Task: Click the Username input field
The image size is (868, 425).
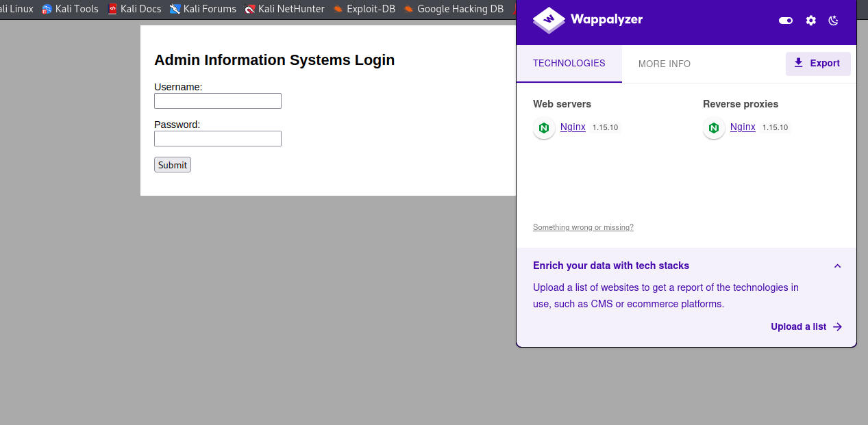Action: point(218,101)
